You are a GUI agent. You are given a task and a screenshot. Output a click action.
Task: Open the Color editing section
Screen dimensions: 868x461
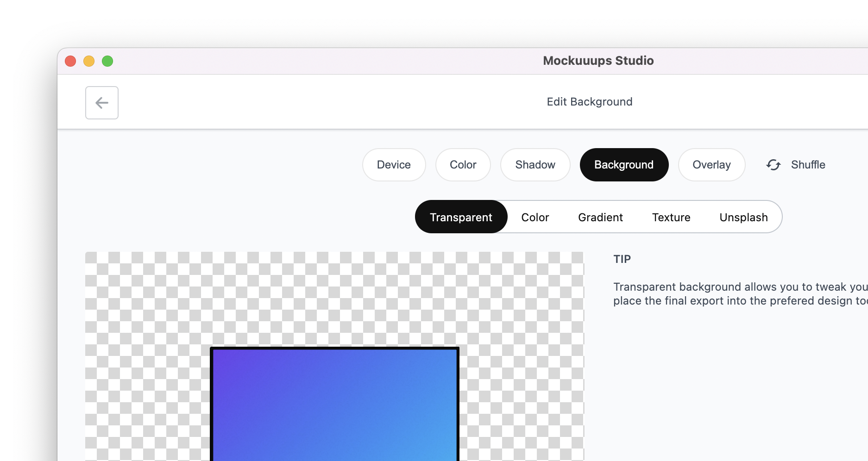(463, 165)
